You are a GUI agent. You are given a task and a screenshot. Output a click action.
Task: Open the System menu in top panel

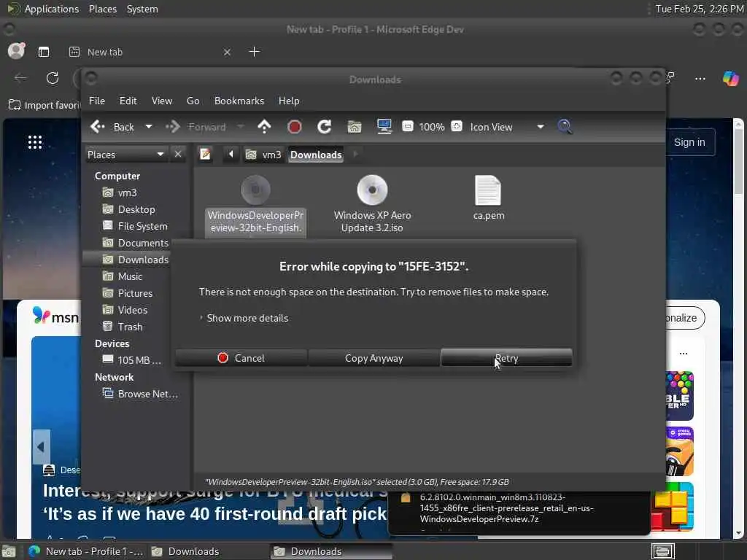142,9
